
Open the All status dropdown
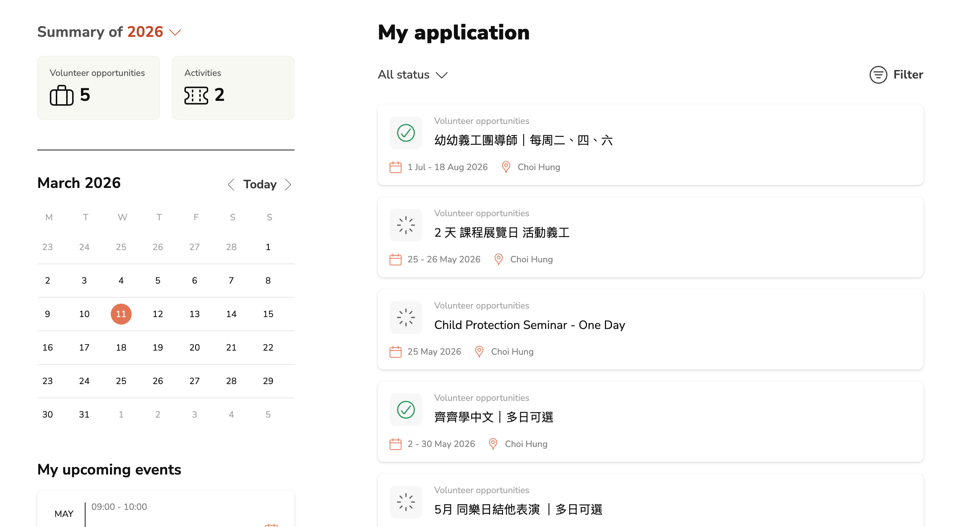point(412,75)
